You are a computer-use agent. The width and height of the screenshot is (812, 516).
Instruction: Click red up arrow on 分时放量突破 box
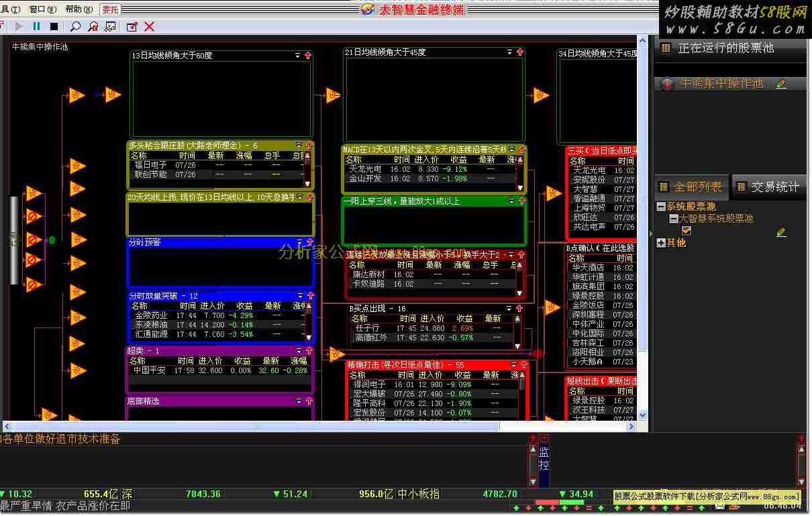(310, 296)
